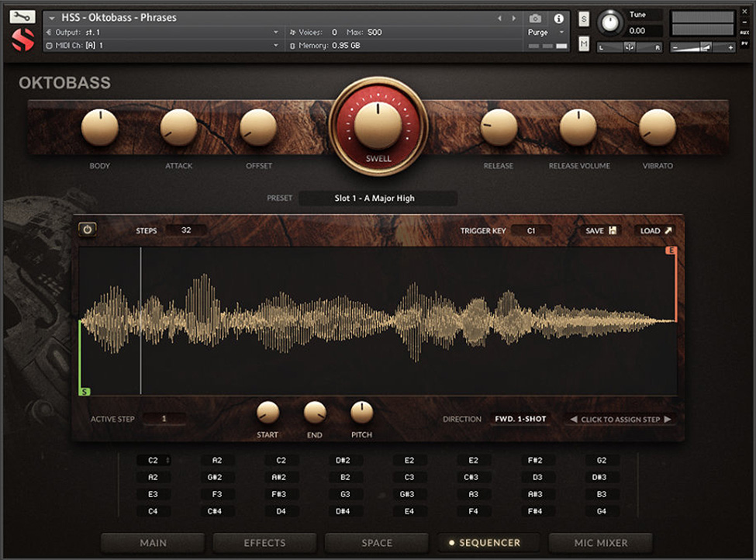The height and width of the screenshot is (560, 756).
Task: Open the Direction FWD. 1-SHOT dropdown
Action: point(520,419)
